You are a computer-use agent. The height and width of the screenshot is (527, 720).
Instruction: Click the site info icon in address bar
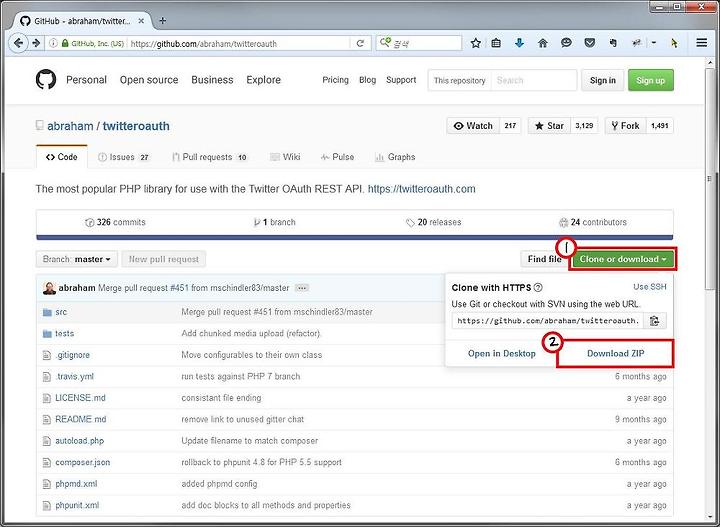pos(53,43)
